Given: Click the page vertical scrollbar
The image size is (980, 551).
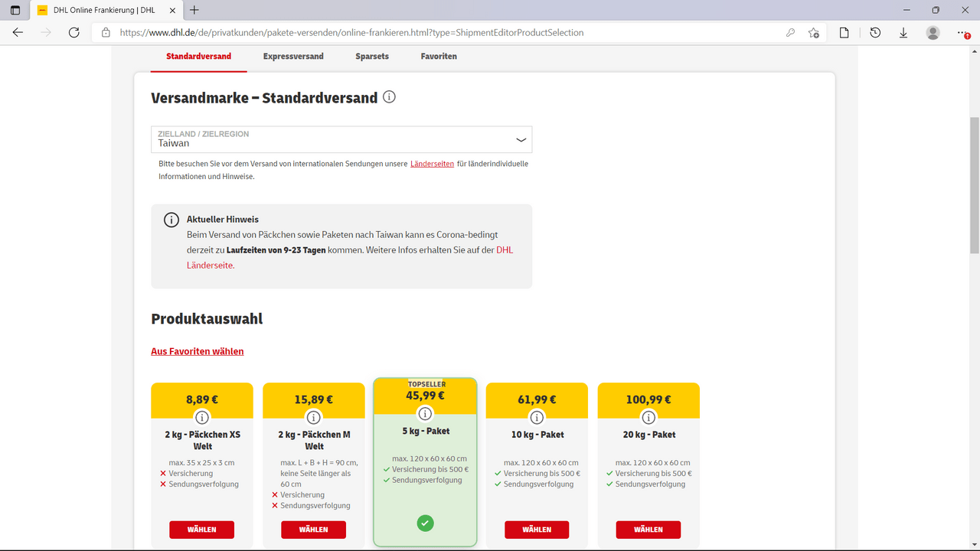Looking at the screenshot, I should [x=974, y=184].
